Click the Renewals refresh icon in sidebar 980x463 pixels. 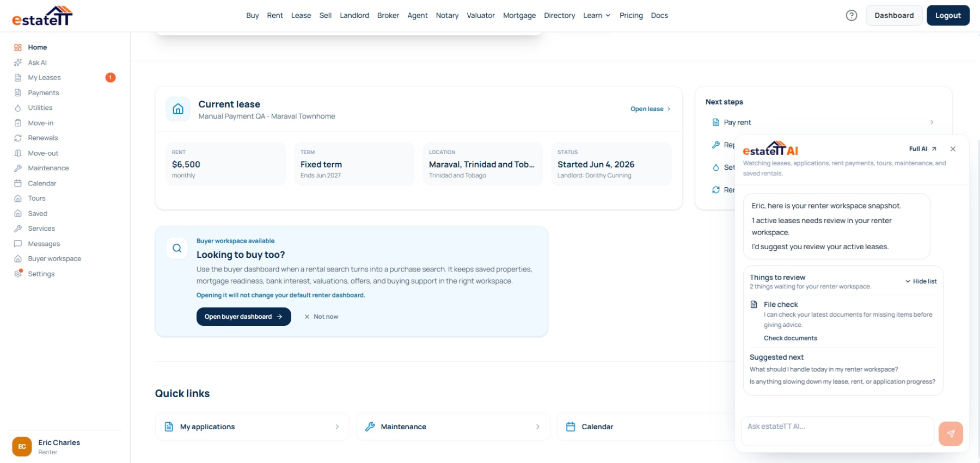(18, 138)
